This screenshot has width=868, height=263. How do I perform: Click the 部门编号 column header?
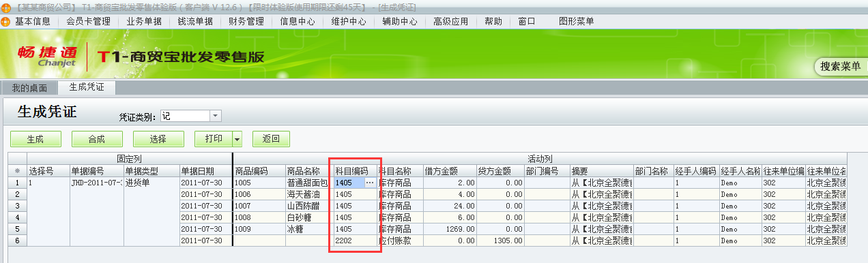547,170
